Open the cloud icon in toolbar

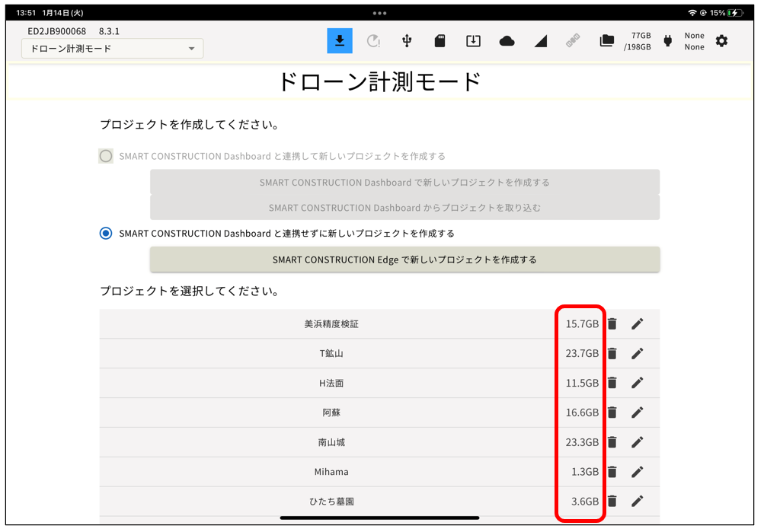pos(507,41)
